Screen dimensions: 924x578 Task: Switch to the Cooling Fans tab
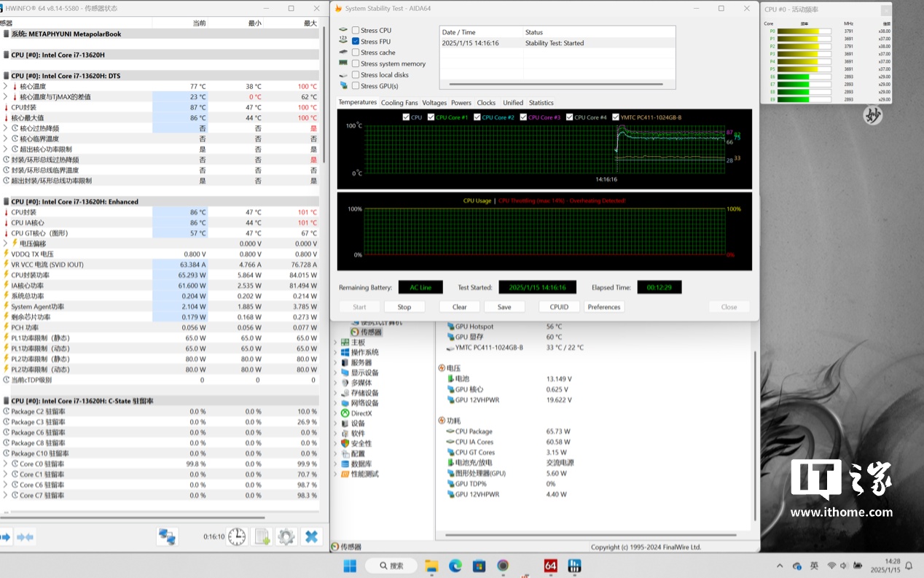pyautogui.click(x=399, y=103)
